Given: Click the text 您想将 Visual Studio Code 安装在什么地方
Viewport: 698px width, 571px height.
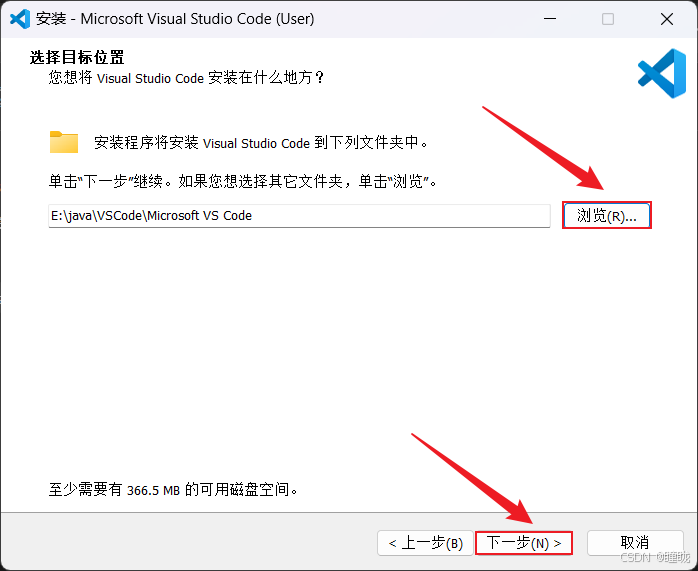Looking at the screenshot, I should pyautogui.click(x=186, y=77).
